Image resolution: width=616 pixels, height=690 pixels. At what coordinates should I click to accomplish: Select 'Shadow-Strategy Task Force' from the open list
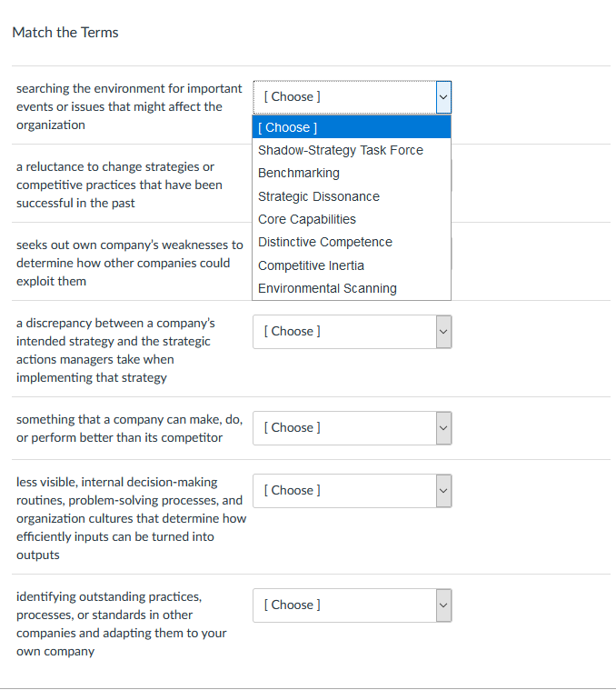pyautogui.click(x=341, y=150)
